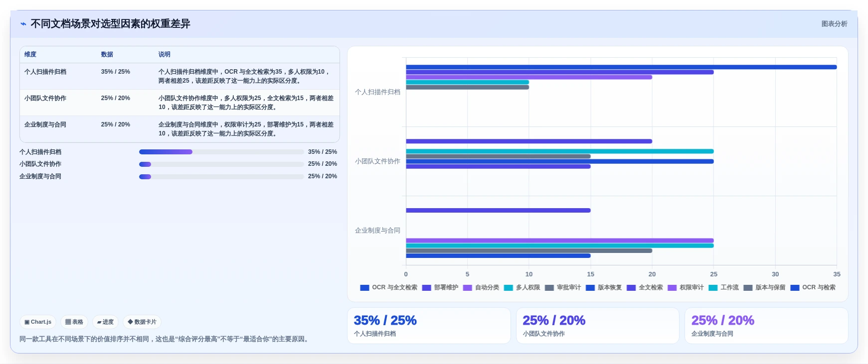Click the 说明 column header

pyautogui.click(x=165, y=54)
